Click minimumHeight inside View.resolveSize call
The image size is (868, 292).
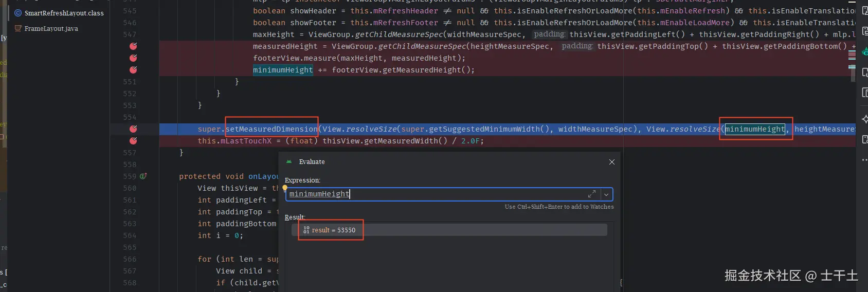755,129
